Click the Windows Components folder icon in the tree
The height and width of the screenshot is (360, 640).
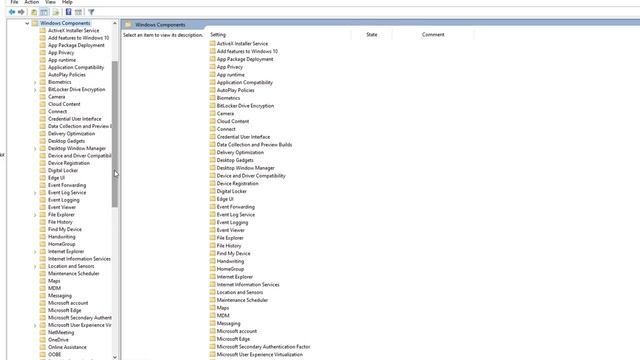(35, 23)
